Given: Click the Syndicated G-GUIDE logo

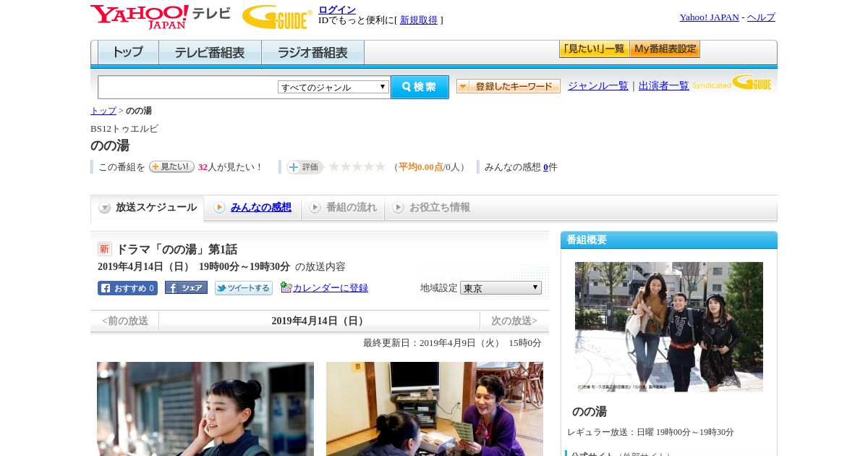Looking at the screenshot, I should click(731, 83).
